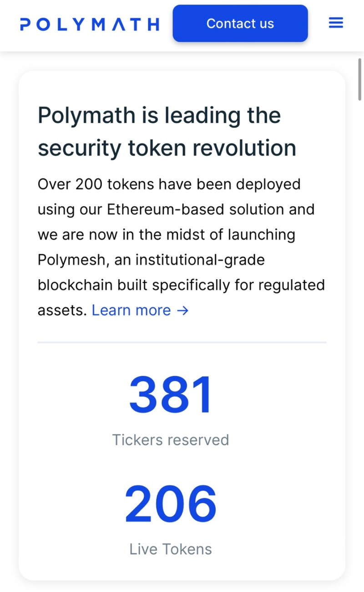364x592 pixels.
Task: Open the hamburger navigation menu
Action: [x=336, y=23]
